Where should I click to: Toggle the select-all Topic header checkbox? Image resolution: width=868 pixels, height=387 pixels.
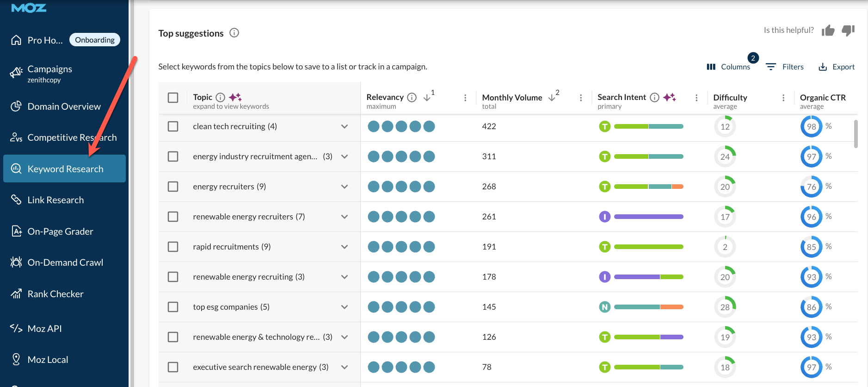173,98
